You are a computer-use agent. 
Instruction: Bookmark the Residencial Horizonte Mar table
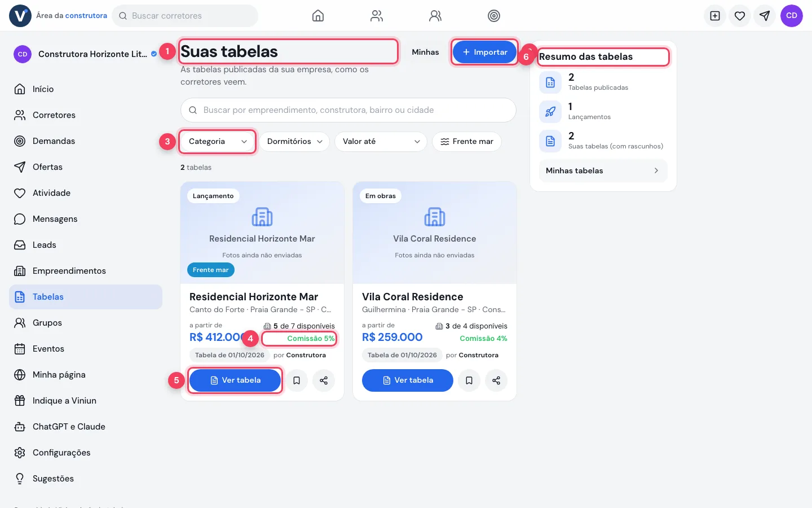pyautogui.click(x=297, y=380)
